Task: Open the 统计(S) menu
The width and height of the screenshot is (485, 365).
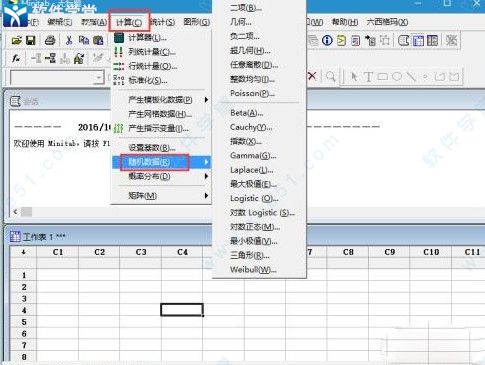Action: 163,22
